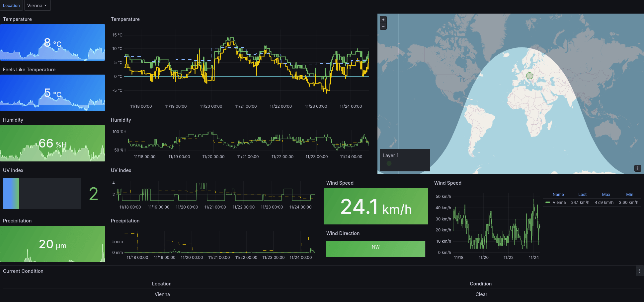Viewport: 644px width, 302px height.
Task: Click the Location variable label
Action: pos(12,5)
